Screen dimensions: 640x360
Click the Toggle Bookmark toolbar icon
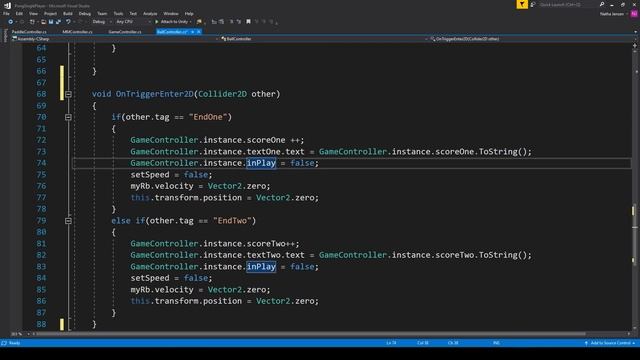248,22
